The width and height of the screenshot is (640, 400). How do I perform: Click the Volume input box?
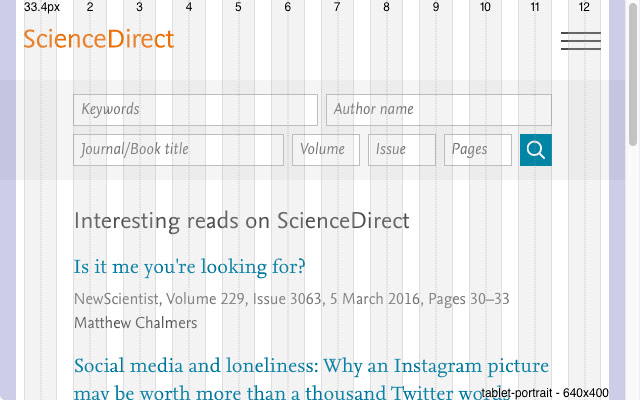click(x=325, y=150)
